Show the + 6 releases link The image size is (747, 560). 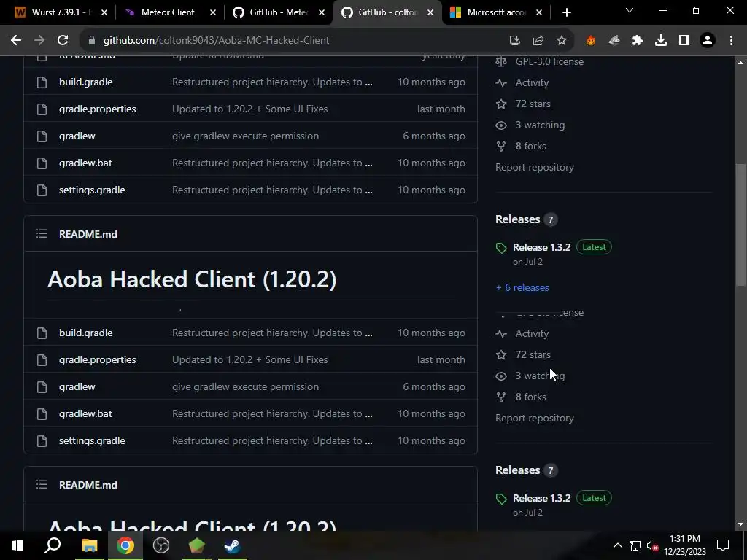coord(522,287)
